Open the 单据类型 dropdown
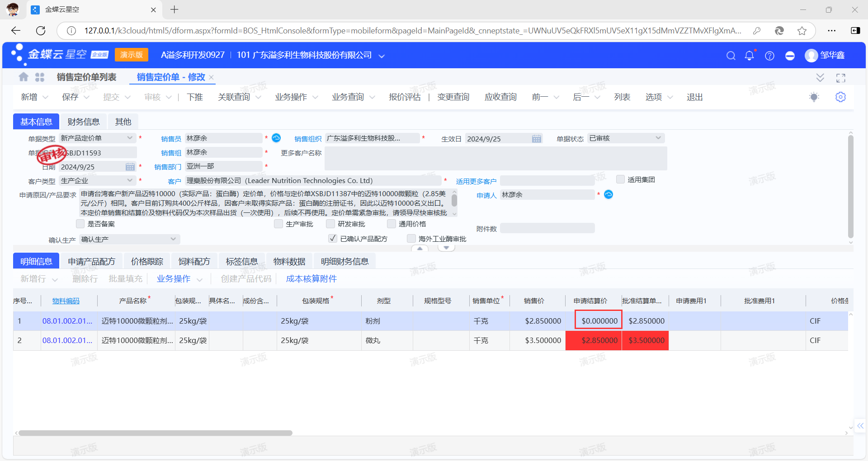This screenshot has width=868, height=461. (x=130, y=138)
